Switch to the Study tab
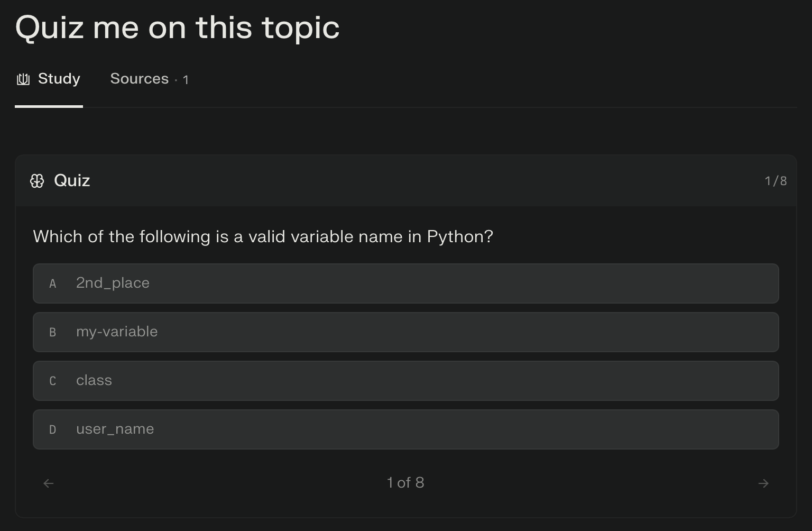Image resolution: width=812 pixels, height=531 pixels. pos(59,79)
